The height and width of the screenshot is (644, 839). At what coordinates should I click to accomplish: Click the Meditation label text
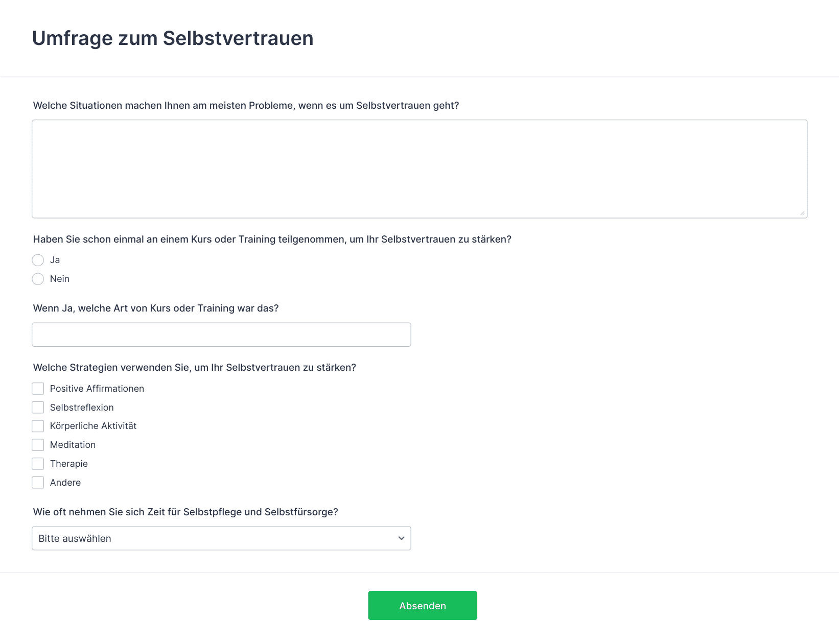coord(73,445)
